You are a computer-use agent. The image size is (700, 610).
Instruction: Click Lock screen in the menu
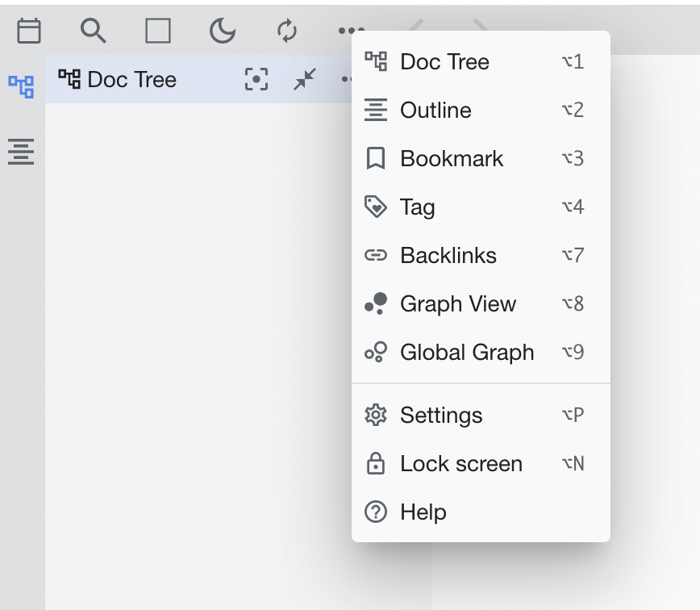pos(461,464)
